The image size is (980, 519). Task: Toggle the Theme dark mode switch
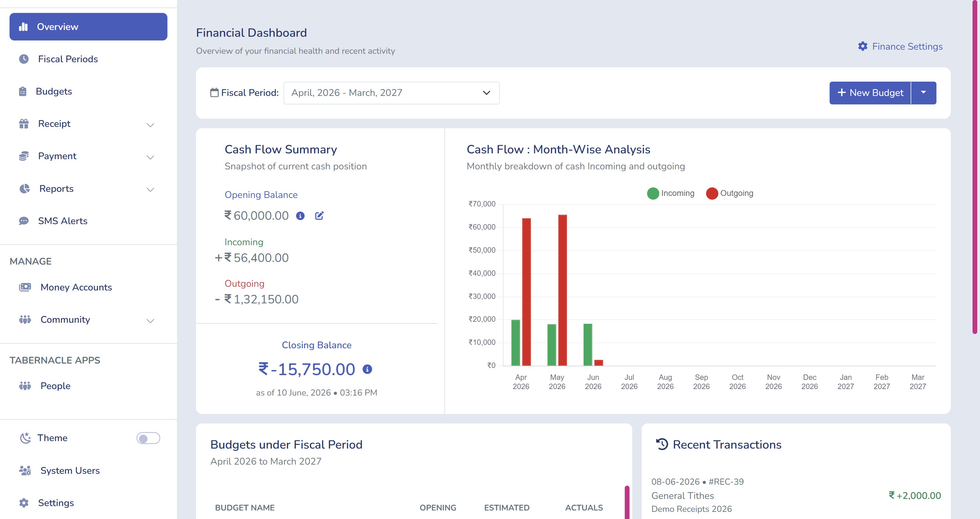tap(148, 438)
